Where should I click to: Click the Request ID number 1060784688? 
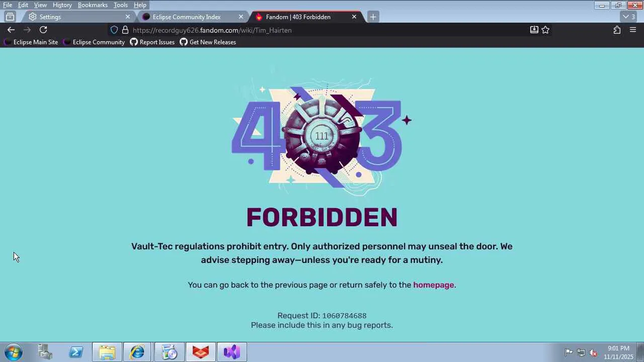(x=344, y=316)
